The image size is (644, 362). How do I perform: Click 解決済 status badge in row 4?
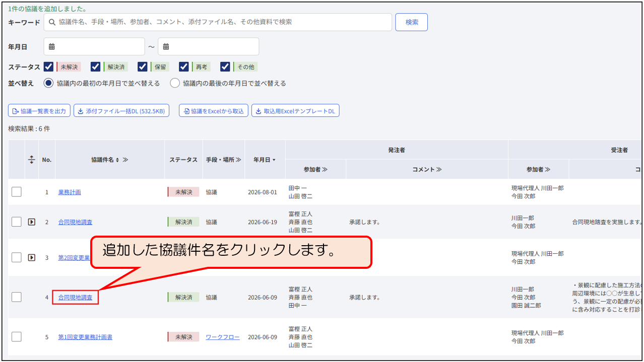[184, 298]
